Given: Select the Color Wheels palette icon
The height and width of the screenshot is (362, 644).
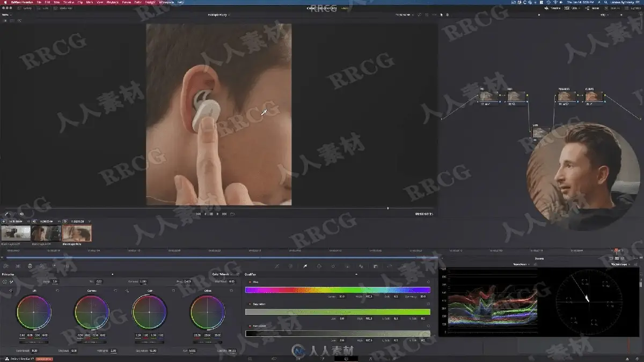Looking at the screenshot, I should click(x=30, y=266).
